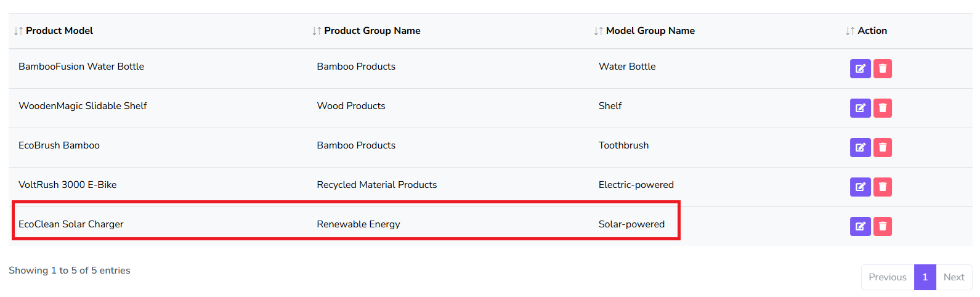Sort by the Action column header
Screen dimensions: 980x297
pyautogui.click(x=872, y=31)
